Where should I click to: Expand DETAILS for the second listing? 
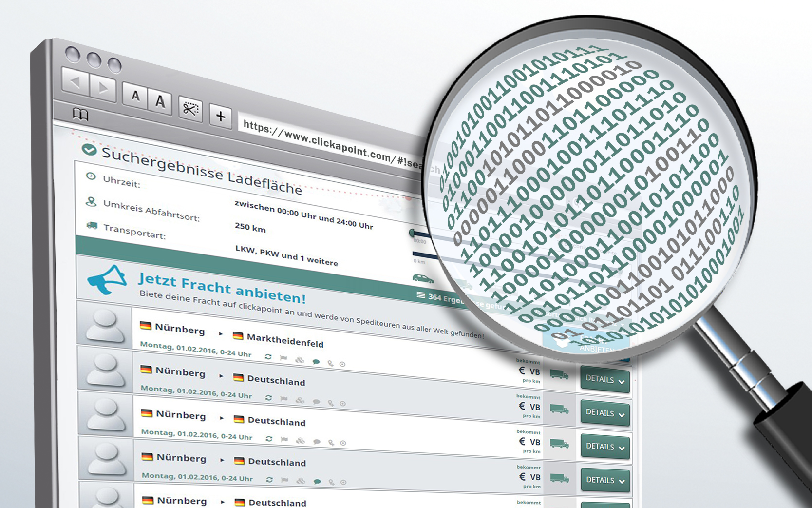604,413
